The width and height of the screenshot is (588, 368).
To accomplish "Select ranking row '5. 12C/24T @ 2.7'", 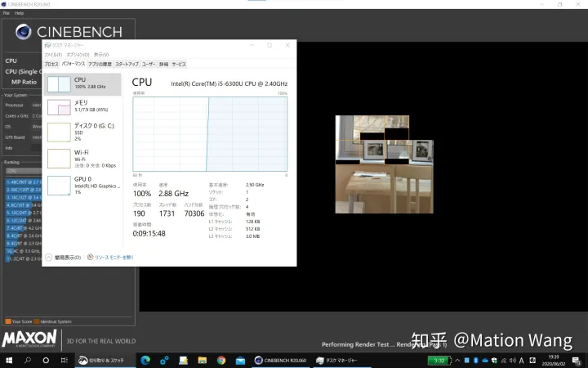I will pyautogui.click(x=23, y=213).
